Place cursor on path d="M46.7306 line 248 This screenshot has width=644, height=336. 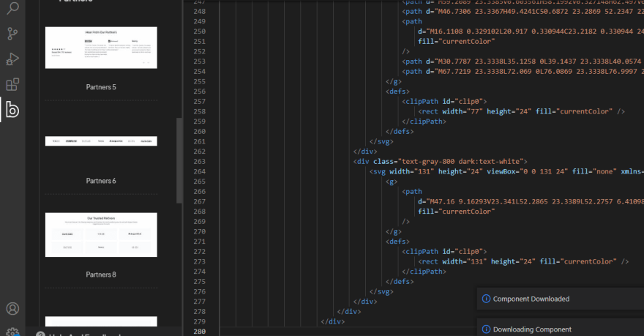pyautogui.click(x=523, y=12)
